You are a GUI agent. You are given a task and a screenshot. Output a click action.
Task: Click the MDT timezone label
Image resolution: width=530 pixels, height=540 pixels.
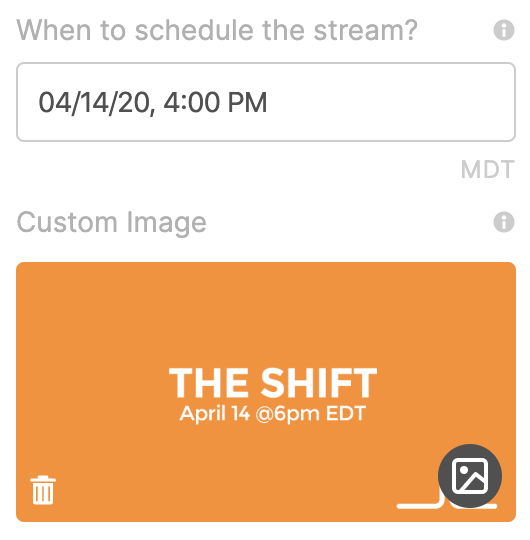point(488,169)
